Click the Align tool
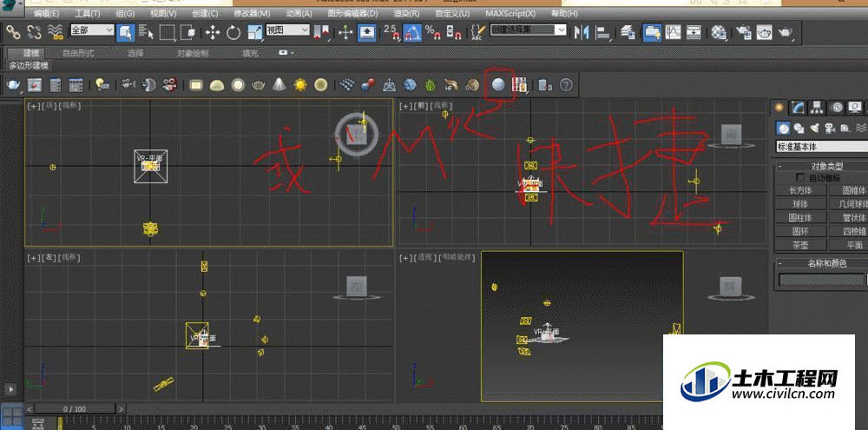868x430 pixels. pos(602,33)
